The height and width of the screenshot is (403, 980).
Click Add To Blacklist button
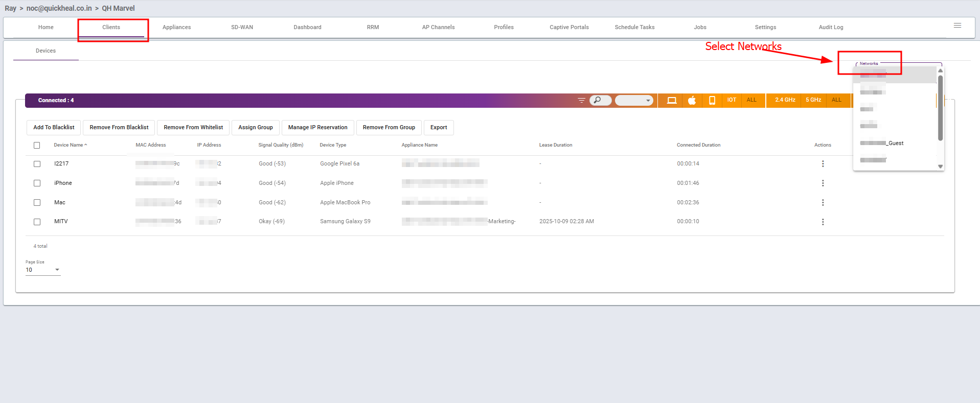(54, 127)
